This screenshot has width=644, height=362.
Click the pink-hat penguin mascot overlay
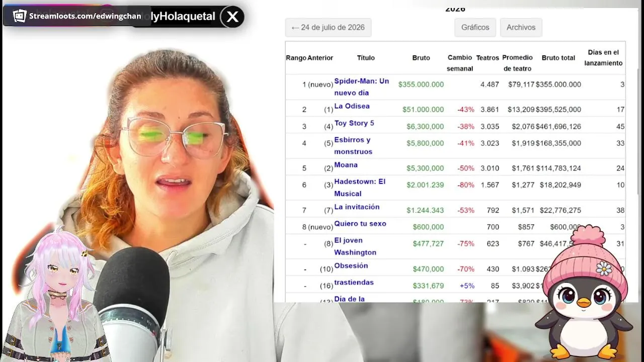coord(584,293)
